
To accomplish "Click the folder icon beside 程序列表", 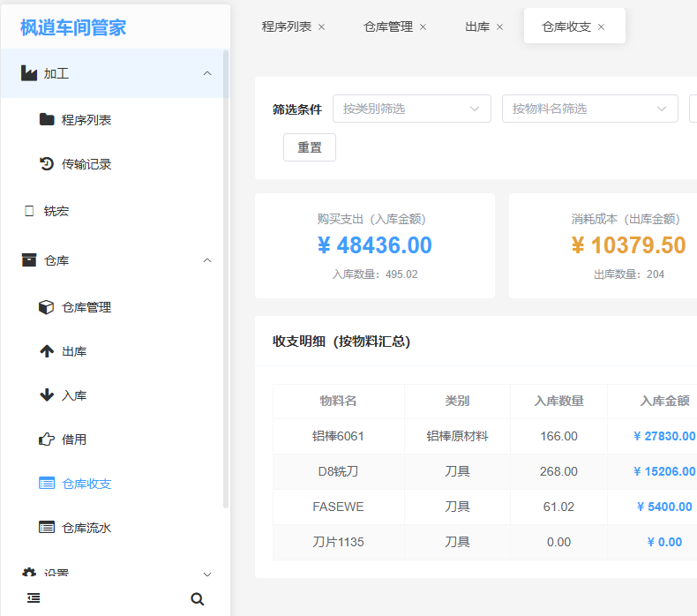I will (x=47, y=120).
